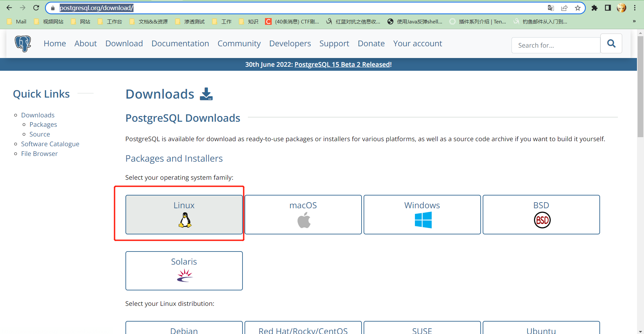Screen dimensions: 644x334
Task: Choose the Red Hat/Rocky/CentOS distribution button
Action: coord(303,328)
